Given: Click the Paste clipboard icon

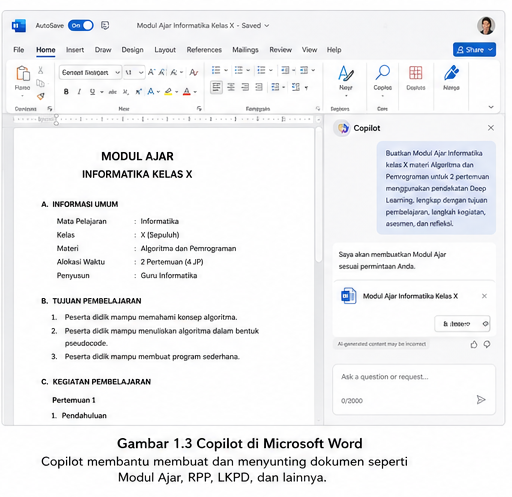Looking at the screenshot, I should tap(23, 73).
